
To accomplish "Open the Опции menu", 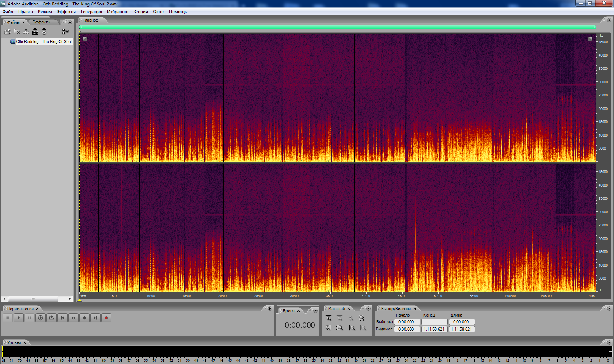I will point(141,12).
